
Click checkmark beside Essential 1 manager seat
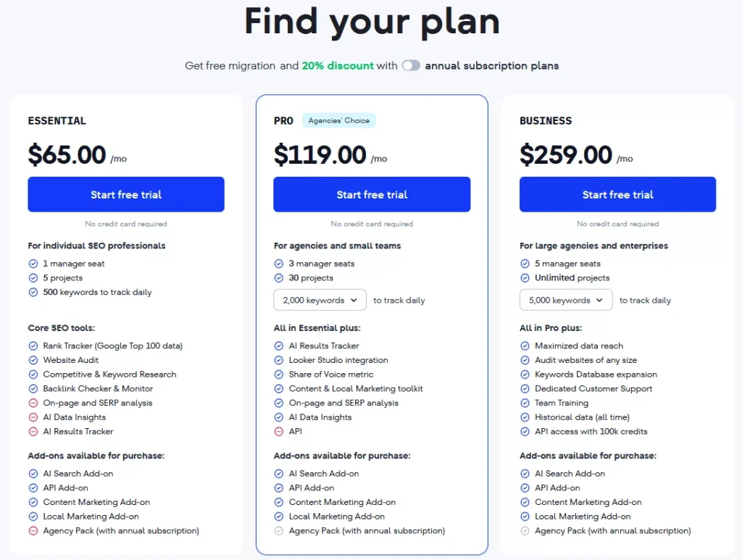(33, 264)
